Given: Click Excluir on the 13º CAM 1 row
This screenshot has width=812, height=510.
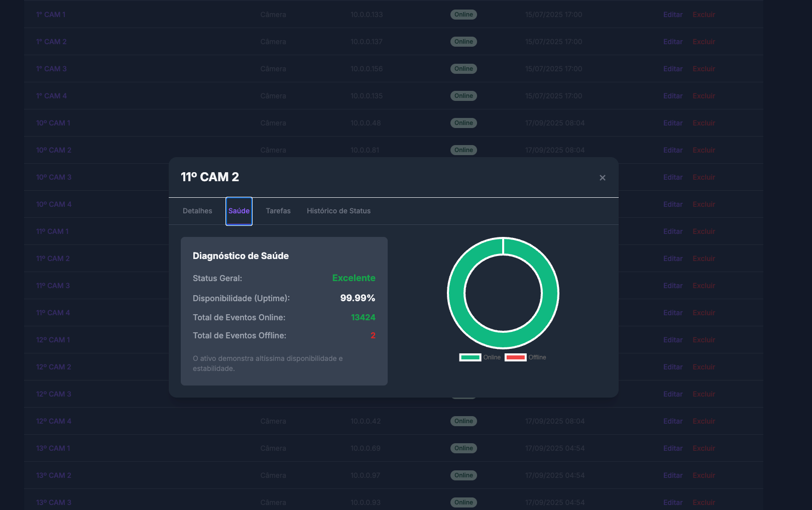Looking at the screenshot, I should pyautogui.click(x=704, y=448).
